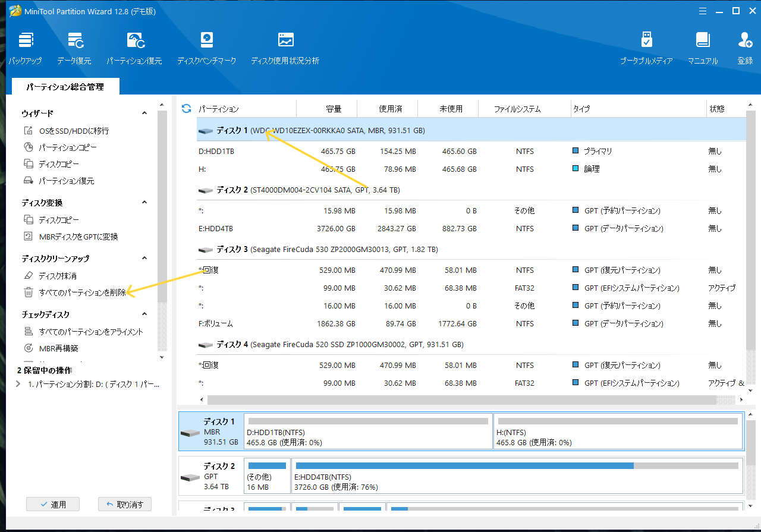Select OSをSSD/HDDに移行 wizard

(x=74, y=131)
